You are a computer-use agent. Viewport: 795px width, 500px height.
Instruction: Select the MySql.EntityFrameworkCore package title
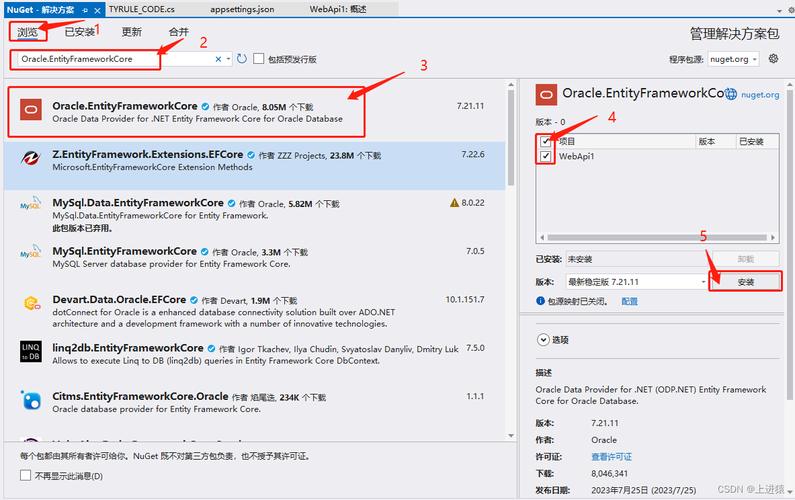124,251
